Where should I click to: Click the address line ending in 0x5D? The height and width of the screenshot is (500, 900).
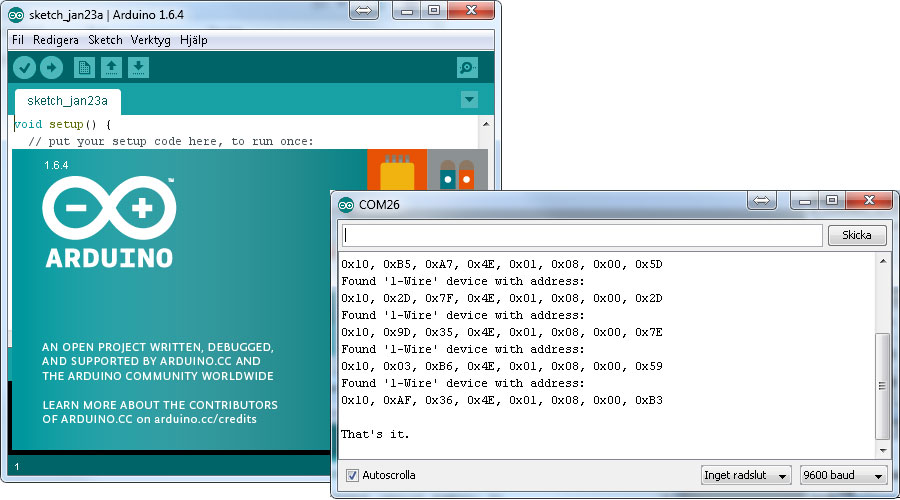[502, 265]
